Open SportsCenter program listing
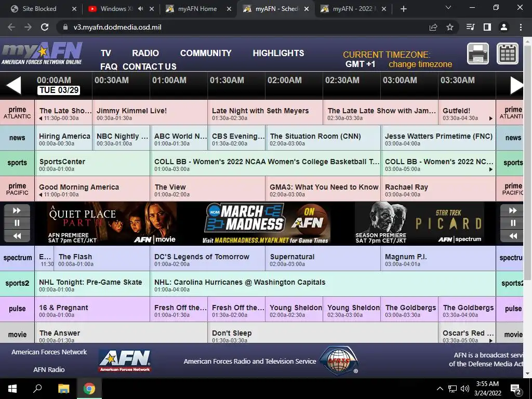 [92, 163]
